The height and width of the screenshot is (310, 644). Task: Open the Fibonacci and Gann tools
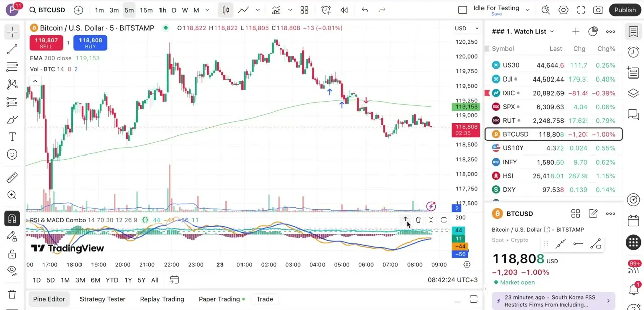(12, 67)
